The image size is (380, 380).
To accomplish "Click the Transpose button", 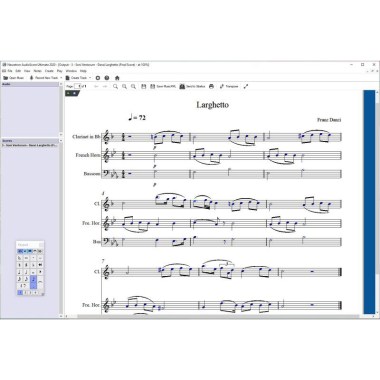I will coord(229,86).
